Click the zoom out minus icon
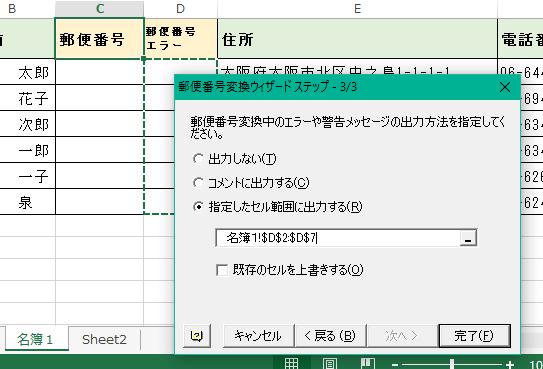Image resolution: width=543 pixels, height=369 pixels. click(395, 364)
